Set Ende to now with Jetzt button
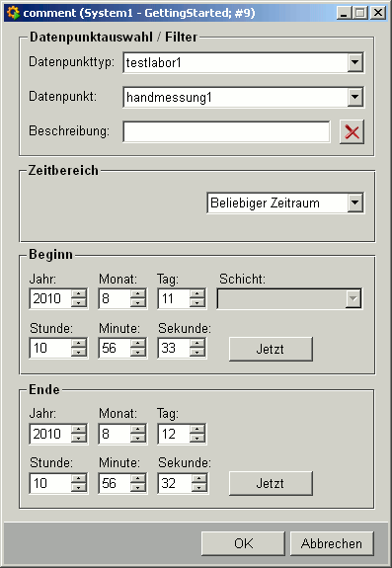The height and width of the screenshot is (568, 392). click(271, 483)
